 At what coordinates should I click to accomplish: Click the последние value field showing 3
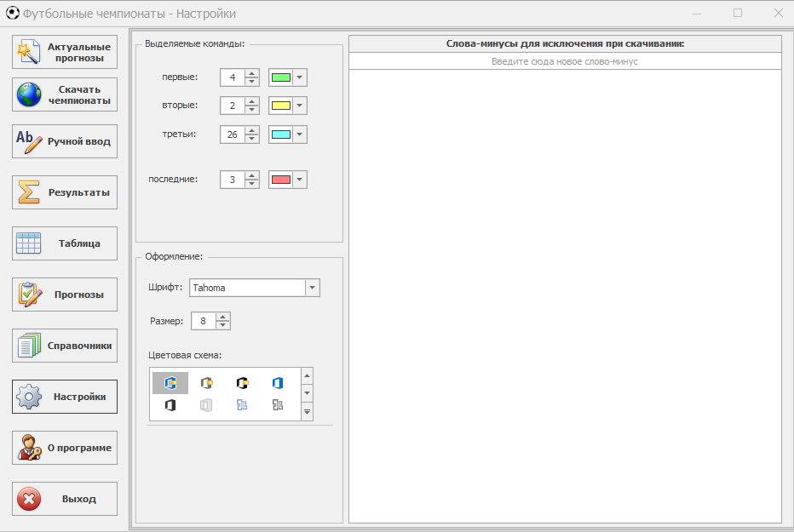click(x=233, y=180)
